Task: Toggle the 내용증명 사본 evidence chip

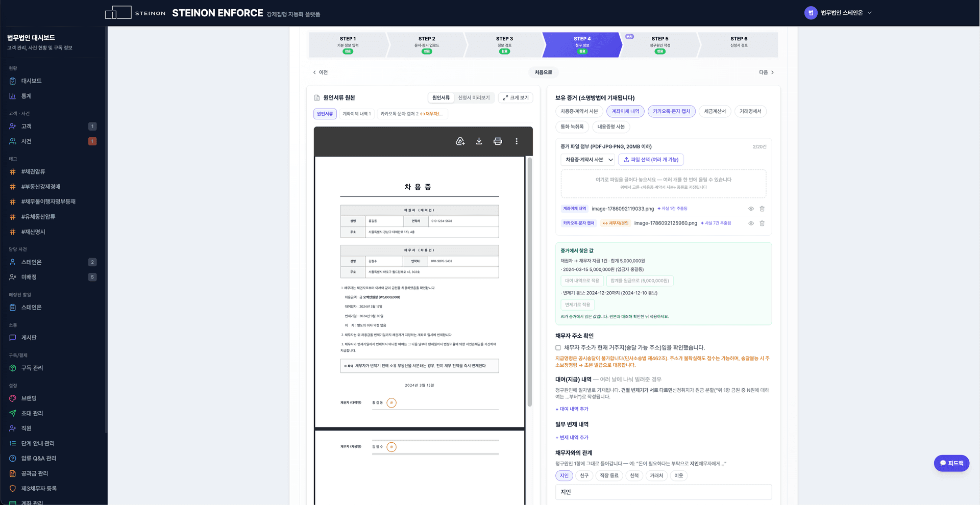Action: click(611, 127)
